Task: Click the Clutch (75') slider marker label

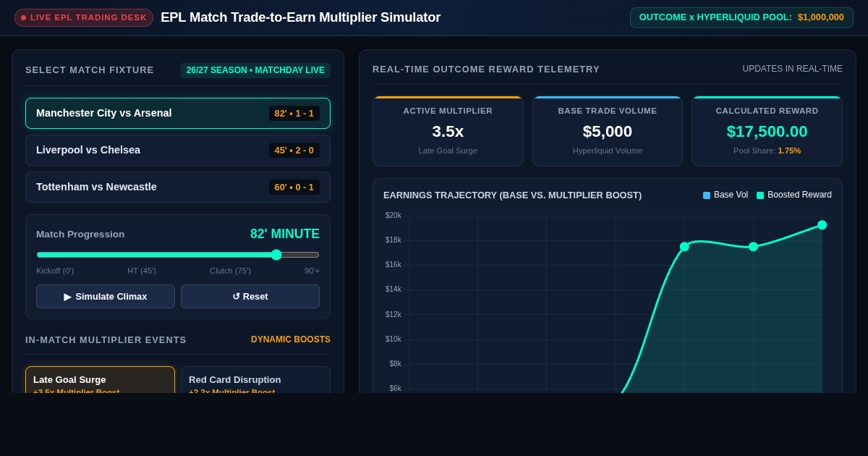Action: click(x=230, y=271)
